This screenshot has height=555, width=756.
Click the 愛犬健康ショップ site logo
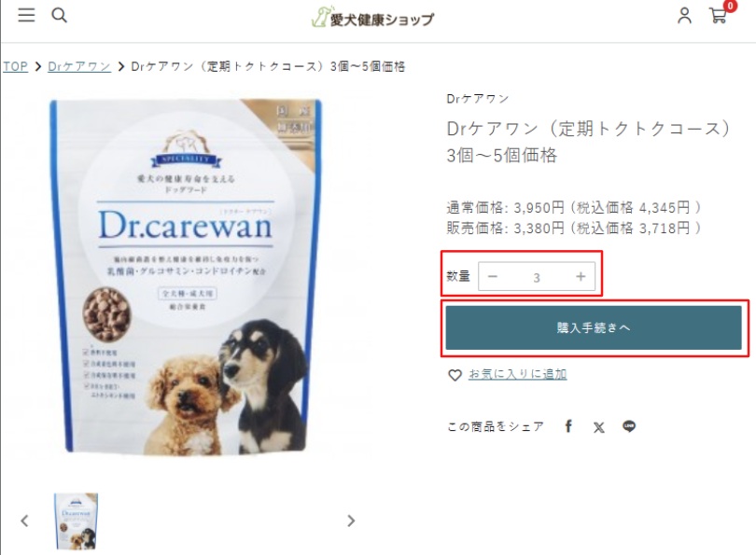pyautogui.click(x=372, y=18)
